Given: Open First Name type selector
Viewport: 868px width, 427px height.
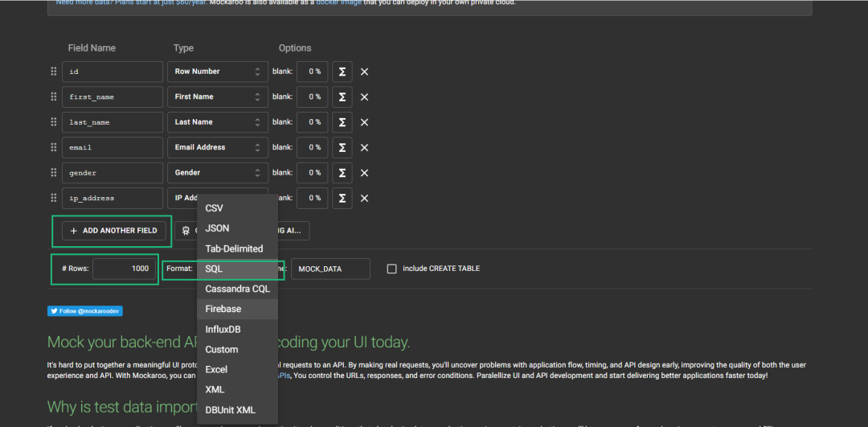Looking at the screenshot, I should [x=218, y=97].
